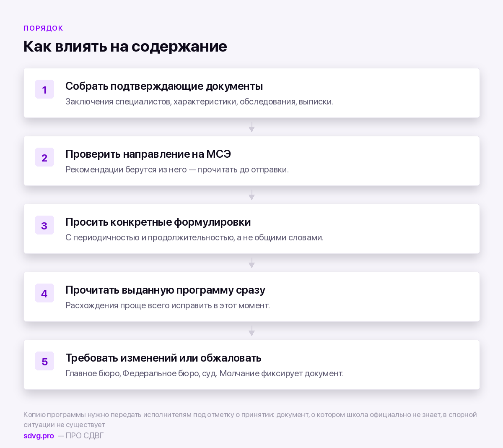Viewport: 503px width, 448px height.
Task: Click the '— ПРО СДВГ' footer text
Action: pos(80,436)
